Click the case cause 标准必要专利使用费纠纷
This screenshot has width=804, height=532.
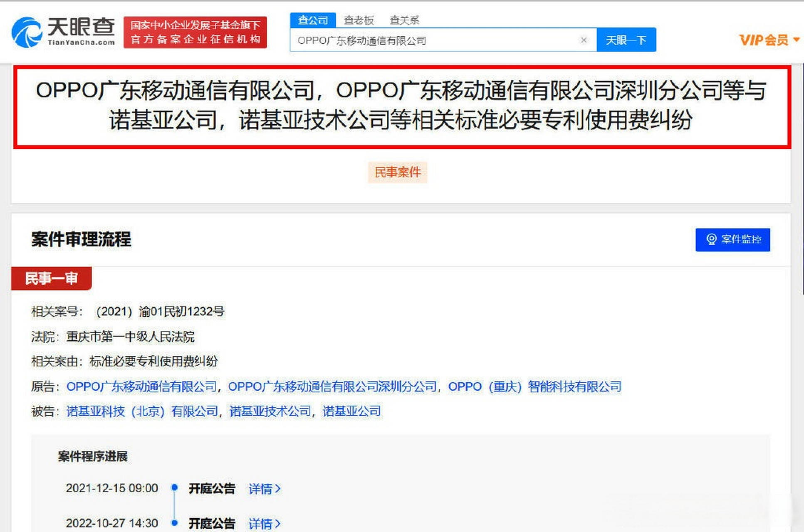(153, 362)
